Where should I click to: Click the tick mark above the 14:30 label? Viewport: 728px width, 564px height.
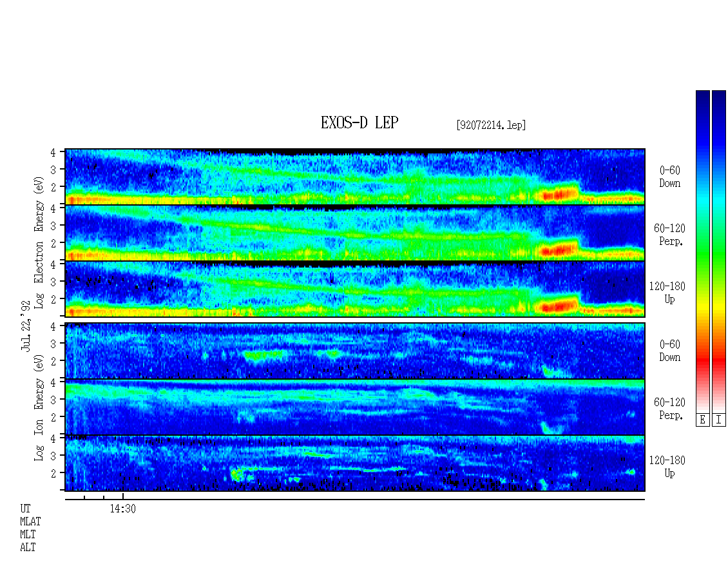pos(122,498)
